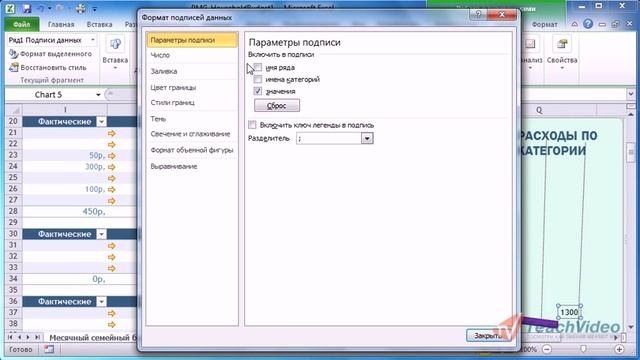Click the first sheet navigation arrow
This screenshot has width=640, height=360.
tap(10, 337)
